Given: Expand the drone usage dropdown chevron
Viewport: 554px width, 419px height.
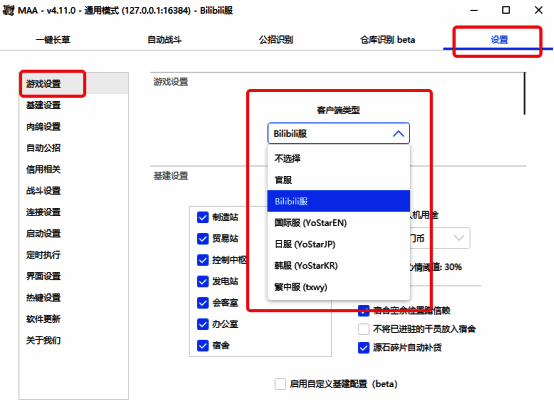Looking at the screenshot, I should pyautogui.click(x=459, y=238).
